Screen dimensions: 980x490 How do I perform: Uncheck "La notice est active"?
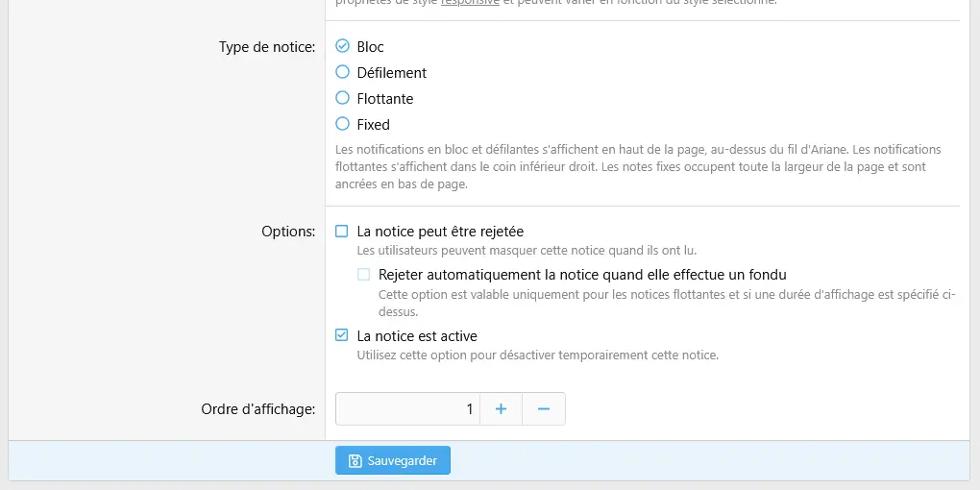coord(342,336)
